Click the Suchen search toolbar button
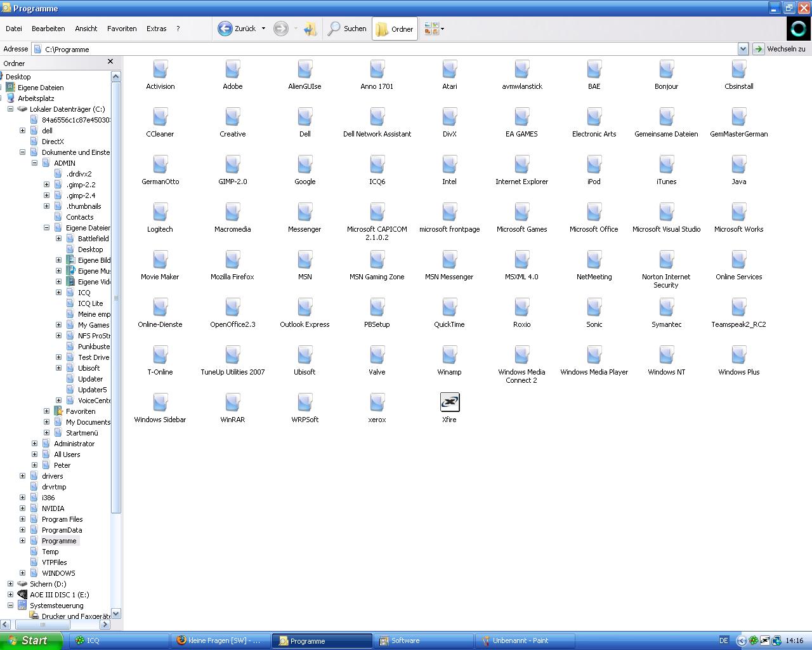Screen dimensions: 812x650 (347, 29)
